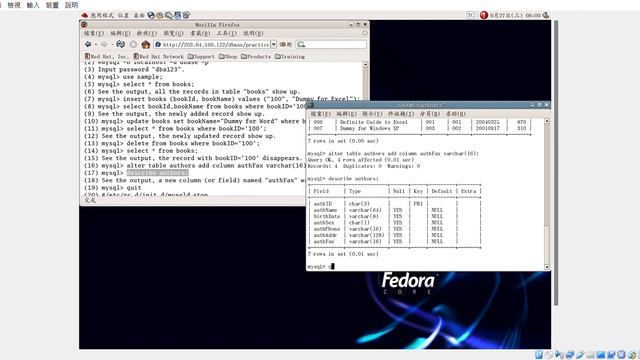Image resolution: width=640 pixels, height=360 pixels.
Task: Click the Firefox page scrollbar up arrow
Action: (365, 64)
